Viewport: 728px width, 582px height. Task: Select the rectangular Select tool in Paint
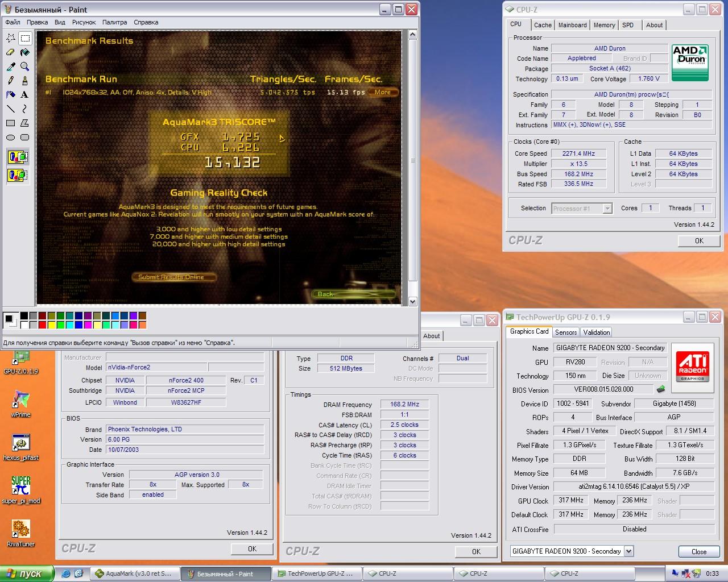pyautogui.click(x=25, y=38)
